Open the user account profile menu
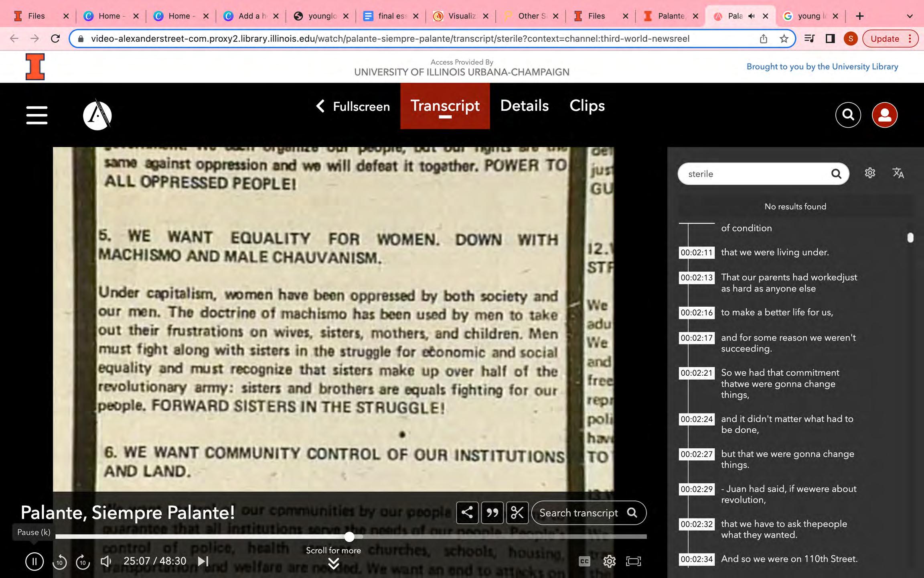The image size is (924, 578). [884, 115]
